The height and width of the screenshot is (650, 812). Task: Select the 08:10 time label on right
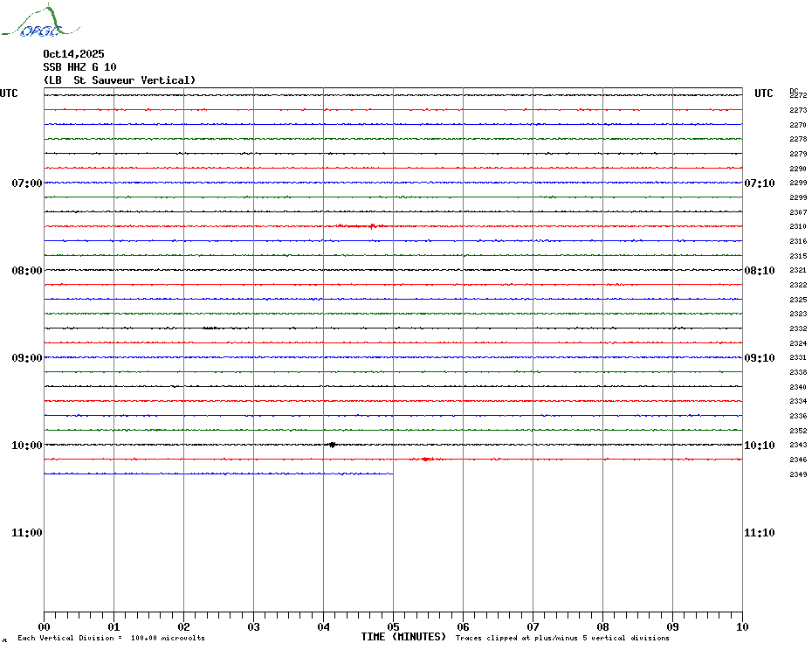pos(759,271)
